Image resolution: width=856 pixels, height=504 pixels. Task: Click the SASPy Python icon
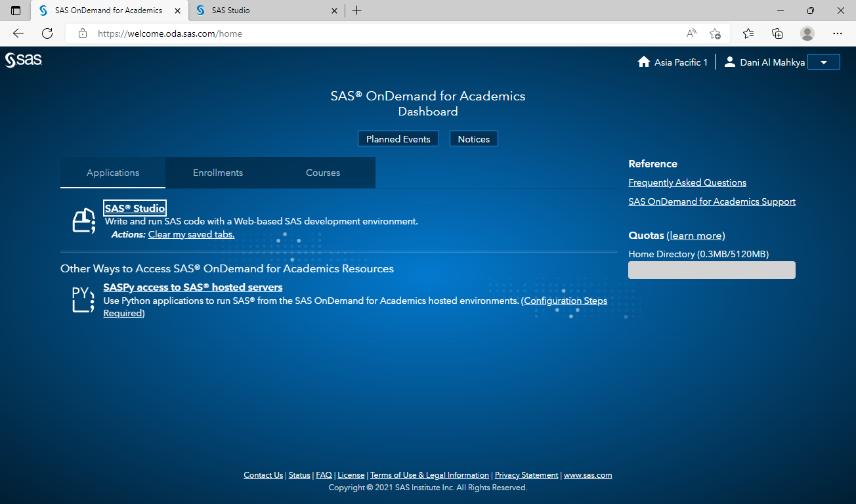point(83,300)
